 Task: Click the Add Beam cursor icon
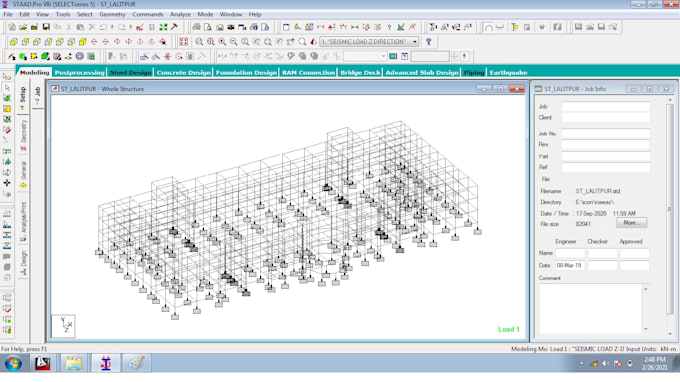coord(11,56)
